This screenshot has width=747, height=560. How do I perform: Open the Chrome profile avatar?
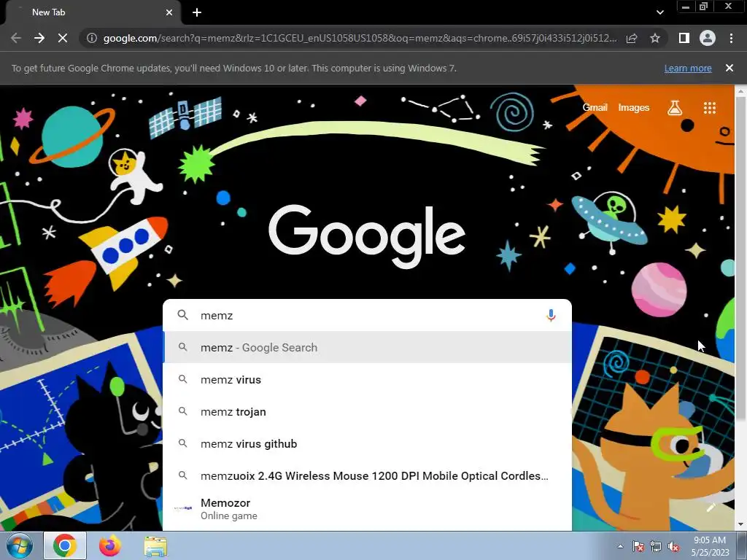coord(708,38)
